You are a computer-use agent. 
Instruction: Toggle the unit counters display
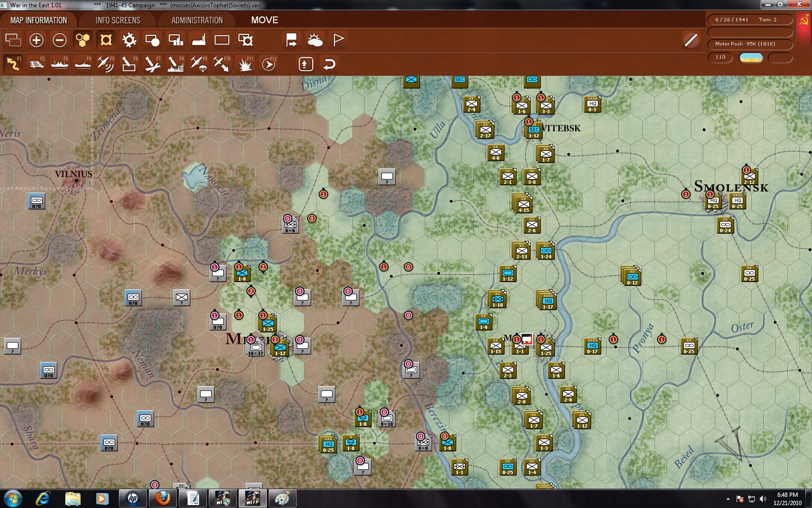point(105,40)
